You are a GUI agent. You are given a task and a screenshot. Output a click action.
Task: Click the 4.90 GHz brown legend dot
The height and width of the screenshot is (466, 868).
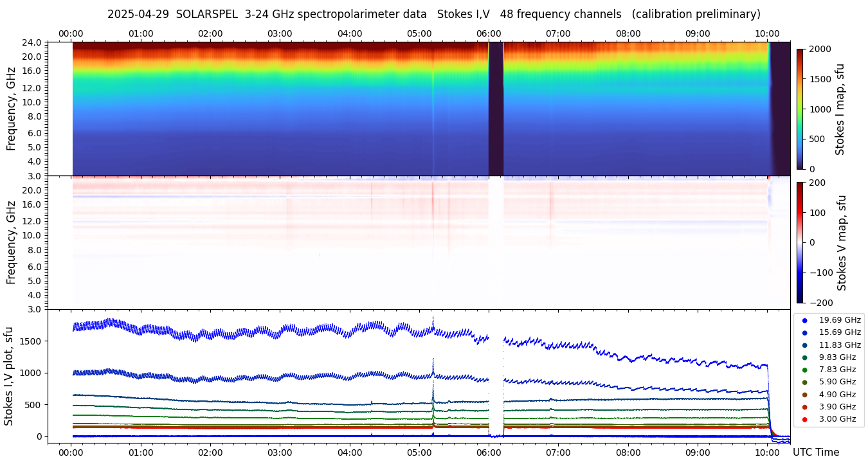[804, 395]
